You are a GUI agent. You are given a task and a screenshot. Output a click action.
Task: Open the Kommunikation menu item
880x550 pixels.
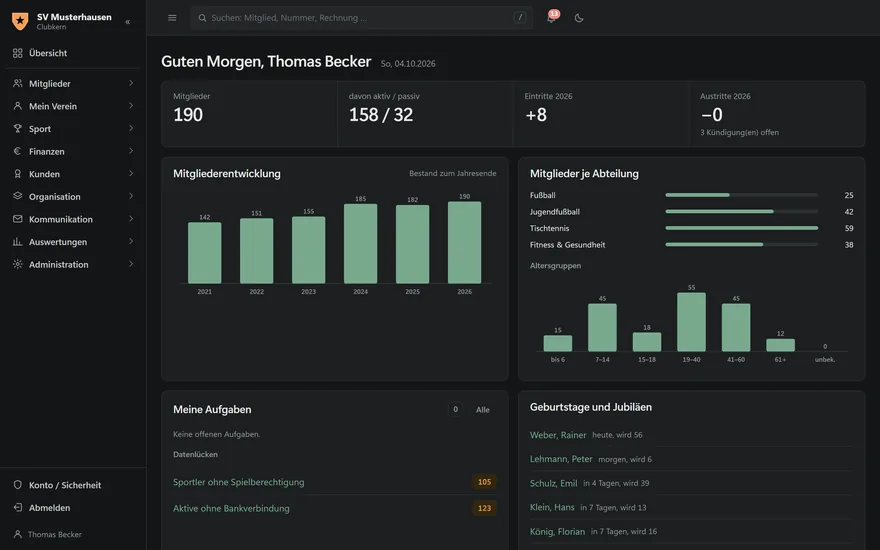click(x=73, y=219)
